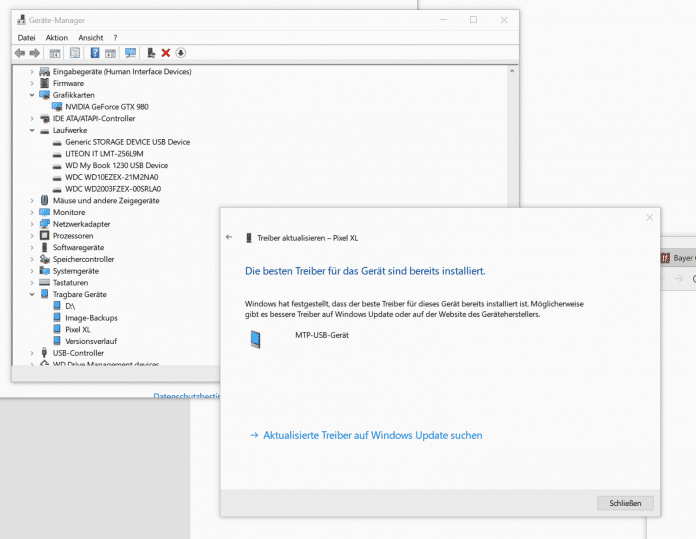Open the Ansicht menu
696x539 pixels.
coord(90,37)
